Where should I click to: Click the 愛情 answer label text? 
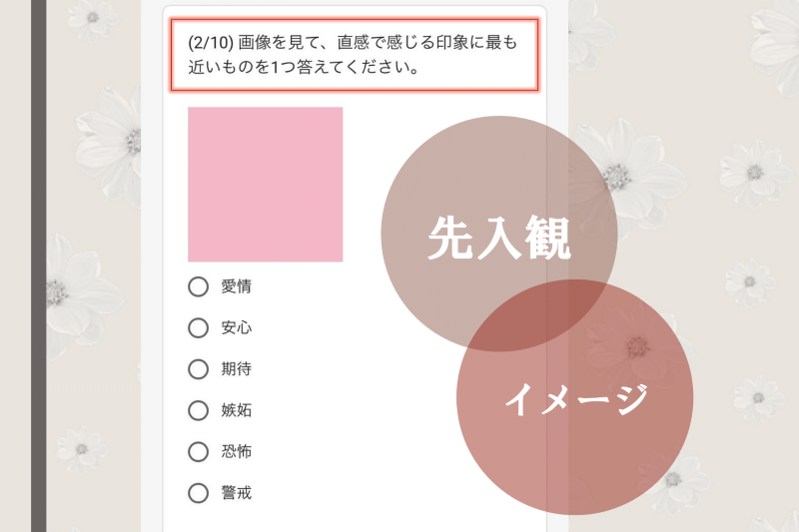pyautogui.click(x=237, y=286)
